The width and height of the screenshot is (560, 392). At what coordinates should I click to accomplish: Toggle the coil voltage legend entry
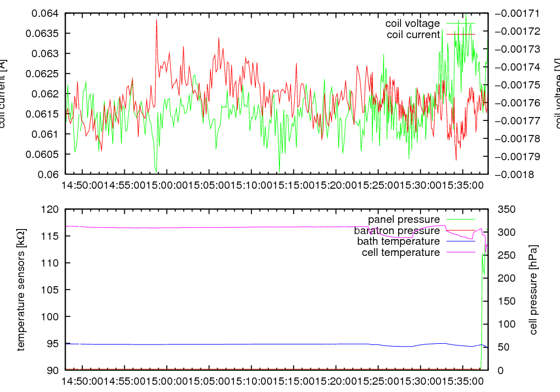[412, 24]
